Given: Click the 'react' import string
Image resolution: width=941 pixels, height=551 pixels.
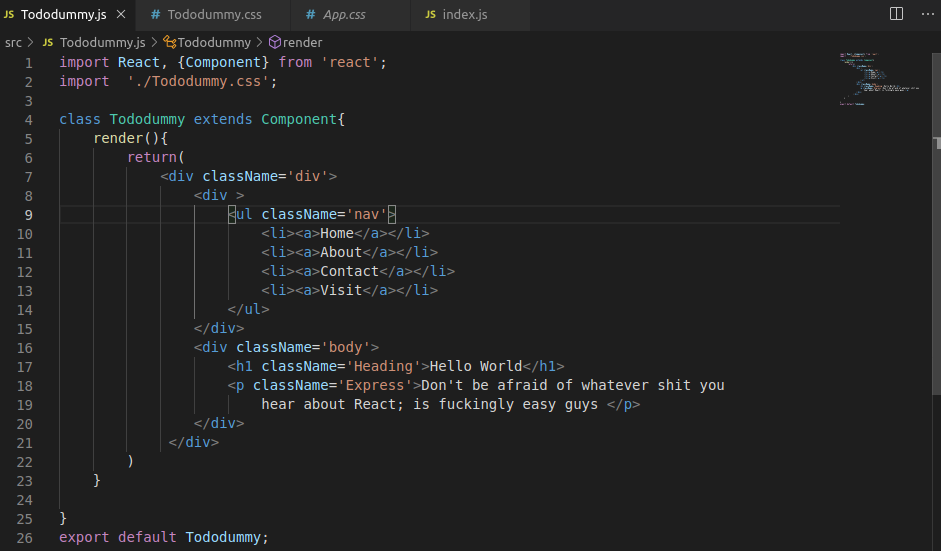Looking at the screenshot, I should pyautogui.click(x=350, y=62).
